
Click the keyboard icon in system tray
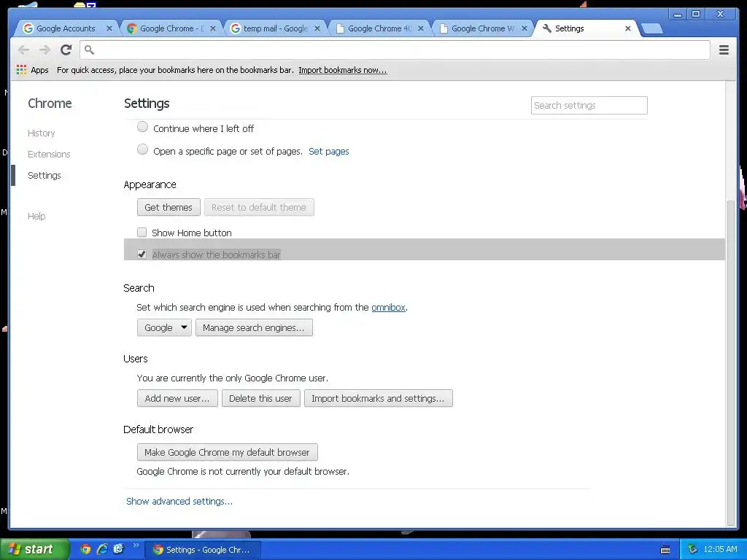[x=665, y=550]
